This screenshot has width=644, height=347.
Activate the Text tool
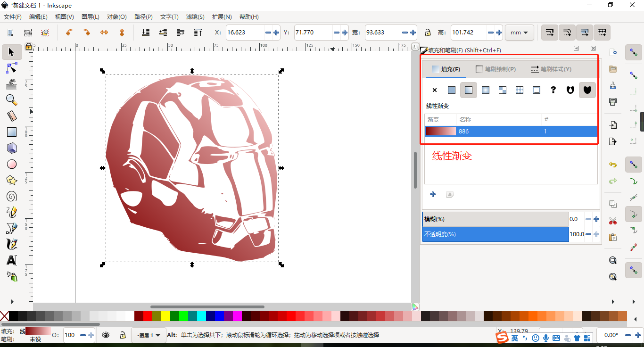pyautogui.click(x=12, y=260)
